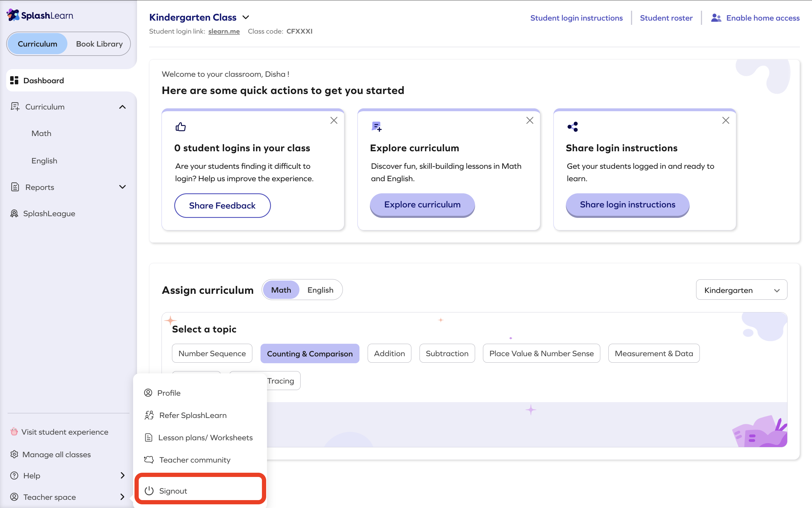Switch to the Book Library toggle

coord(99,44)
